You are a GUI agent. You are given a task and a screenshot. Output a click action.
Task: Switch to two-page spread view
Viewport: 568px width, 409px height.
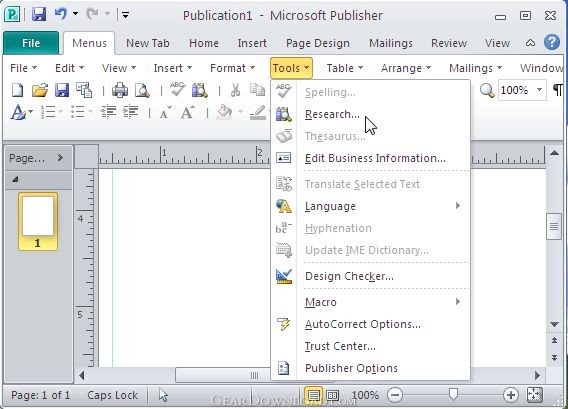click(333, 395)
